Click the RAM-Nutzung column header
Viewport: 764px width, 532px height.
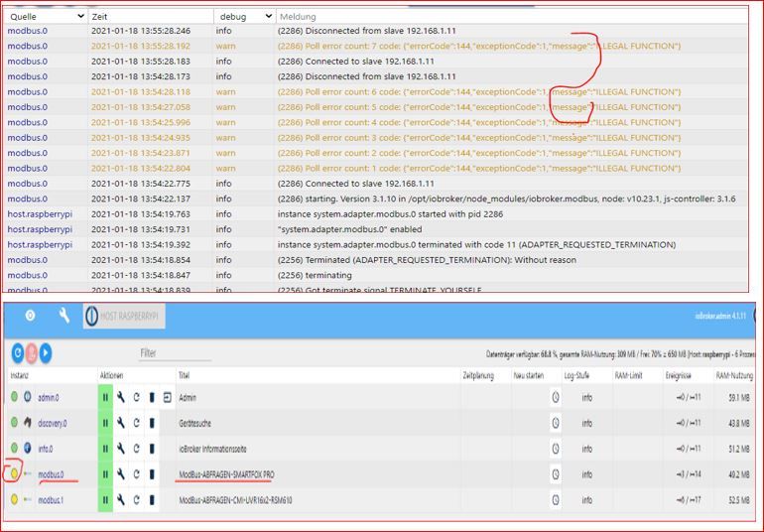(x=734, y=375)
